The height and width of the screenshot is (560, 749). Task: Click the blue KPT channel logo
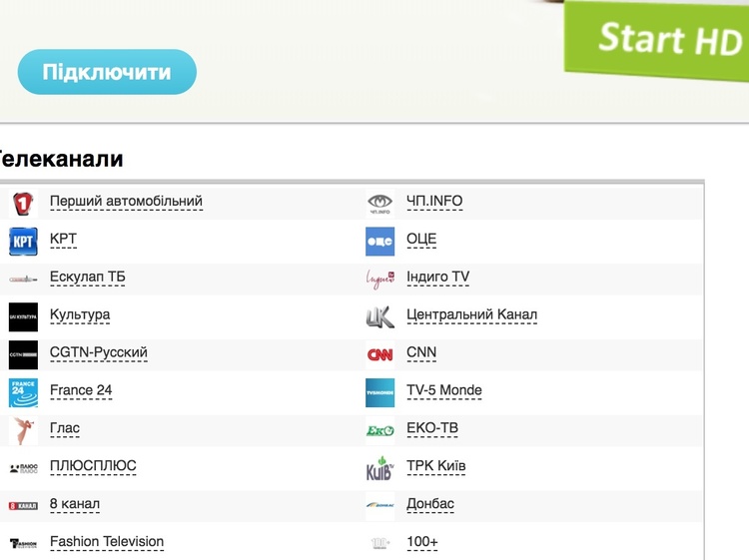tap(23, 241)
